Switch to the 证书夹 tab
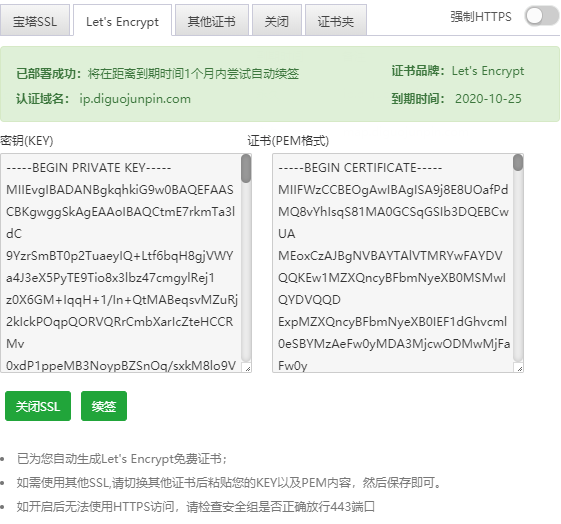Image resolution: width=561 pixels, height=524 pixels. 336,20
